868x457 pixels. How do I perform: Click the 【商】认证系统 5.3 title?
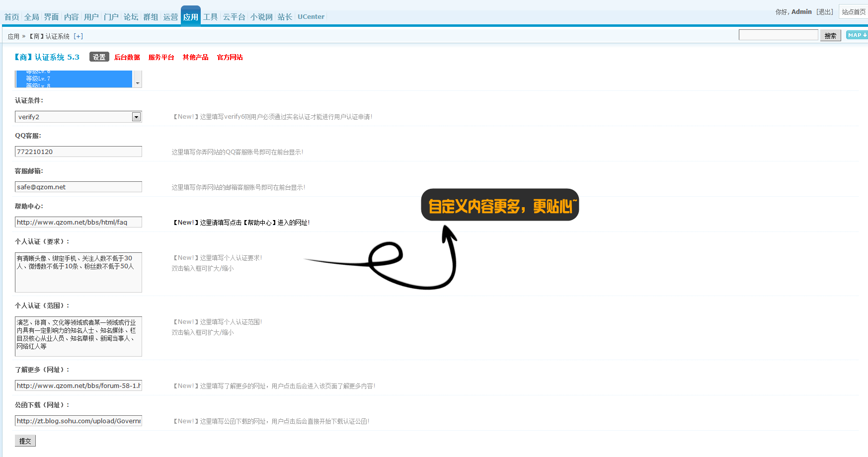[x=47, y=57]
